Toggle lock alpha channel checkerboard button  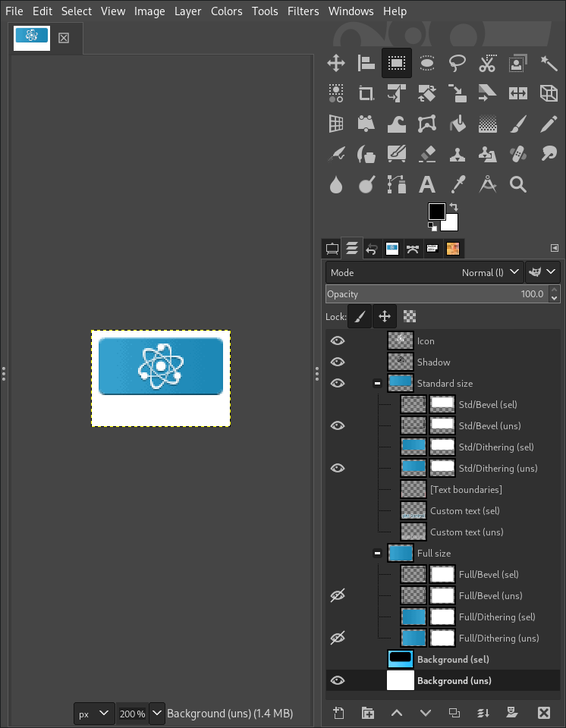(x=410, y=317)
